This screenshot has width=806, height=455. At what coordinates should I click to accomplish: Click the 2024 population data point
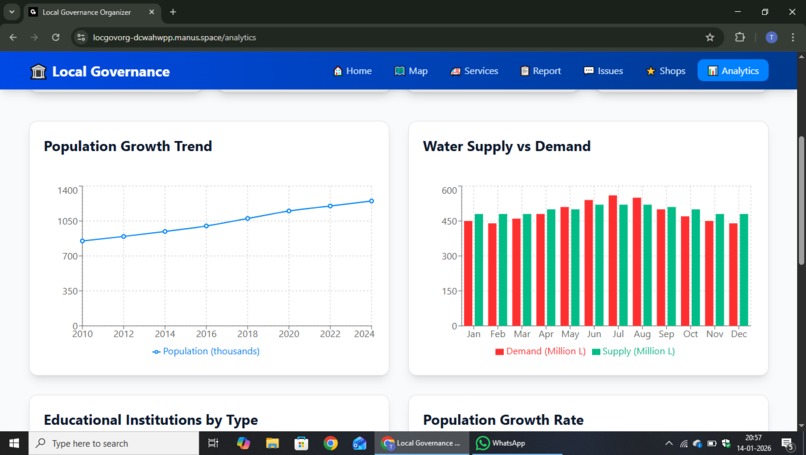(372, 201)
